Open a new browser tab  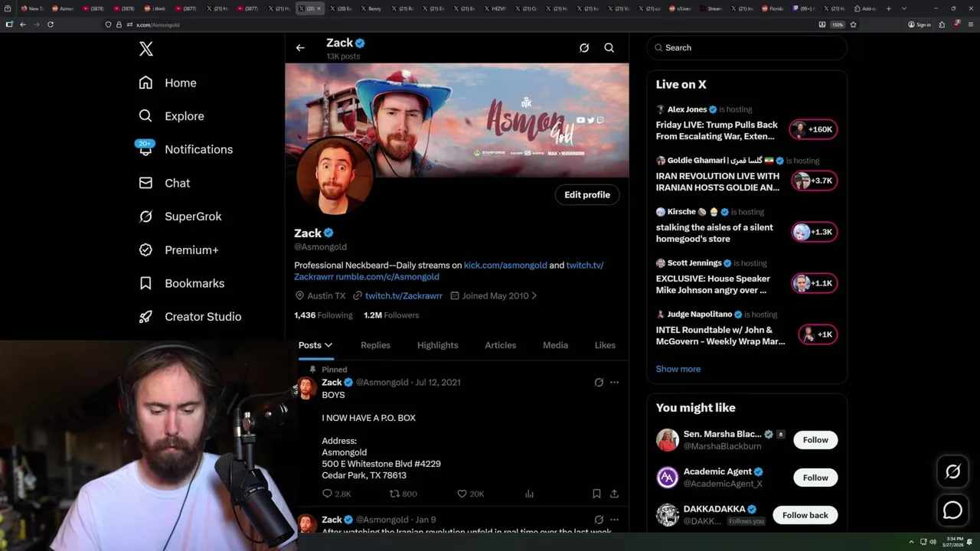point(888,8)
